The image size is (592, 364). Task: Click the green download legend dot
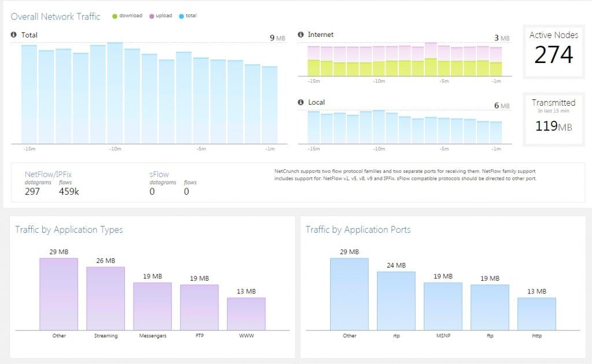click(x=115, y=16)
